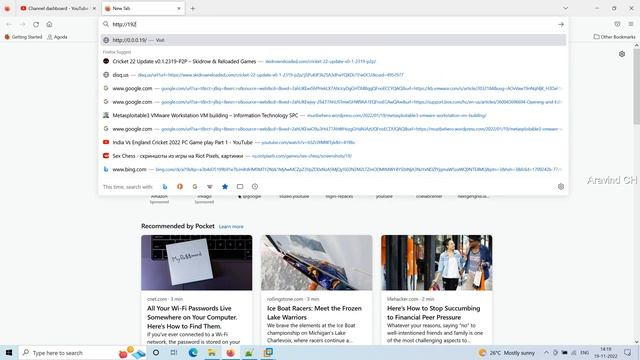640x360 pixels.
Task: Click the taskbar date and time
Action: (606, 353)
